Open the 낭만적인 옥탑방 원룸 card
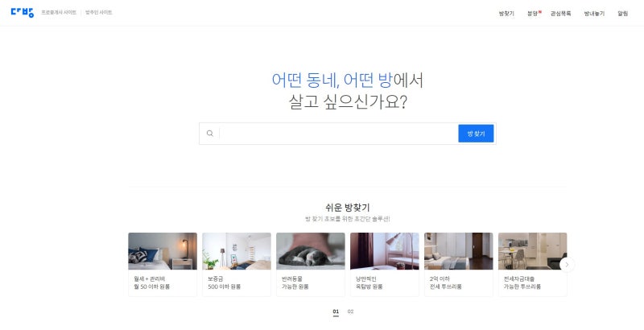Screen dimensions: 644x330 385,264
